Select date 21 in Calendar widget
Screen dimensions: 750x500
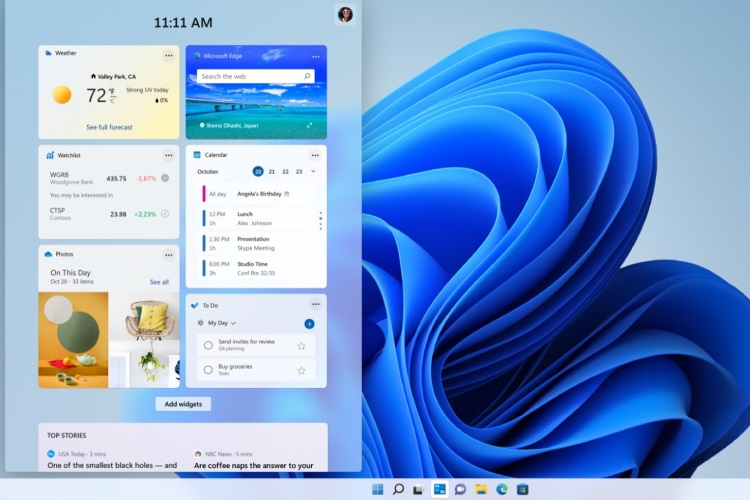coord(272,172)
